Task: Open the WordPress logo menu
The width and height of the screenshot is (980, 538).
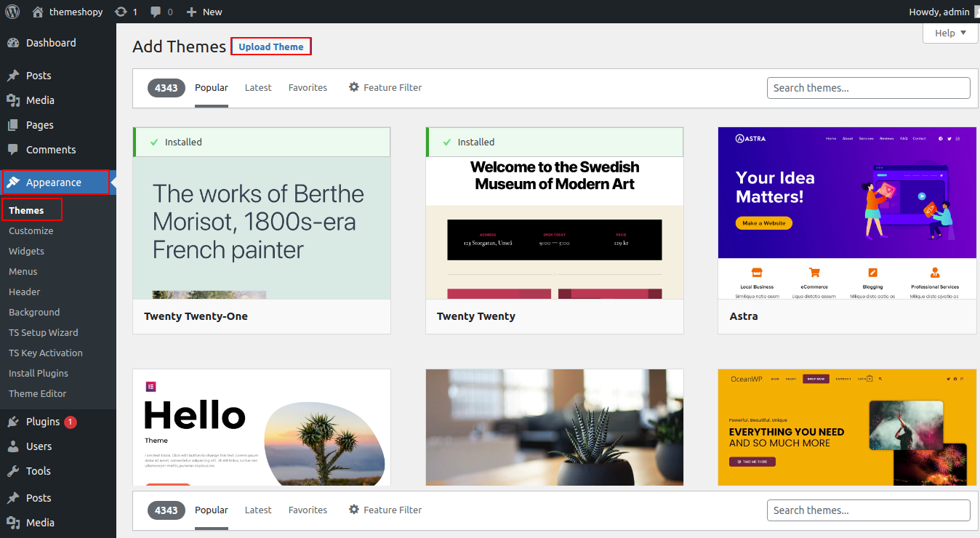Action: [12, 12]
